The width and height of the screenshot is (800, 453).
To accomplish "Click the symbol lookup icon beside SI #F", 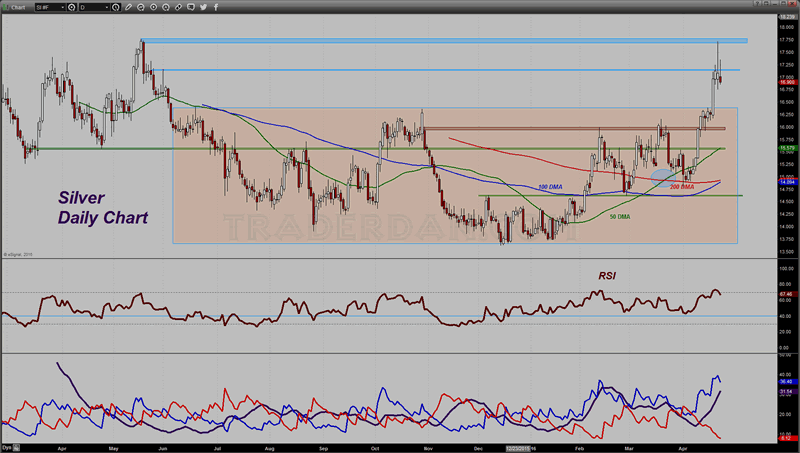I will tap(71, 7).
